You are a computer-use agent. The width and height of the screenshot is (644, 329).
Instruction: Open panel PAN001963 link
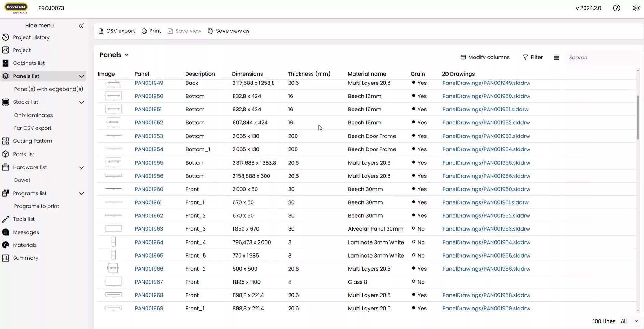click(149, 229)
